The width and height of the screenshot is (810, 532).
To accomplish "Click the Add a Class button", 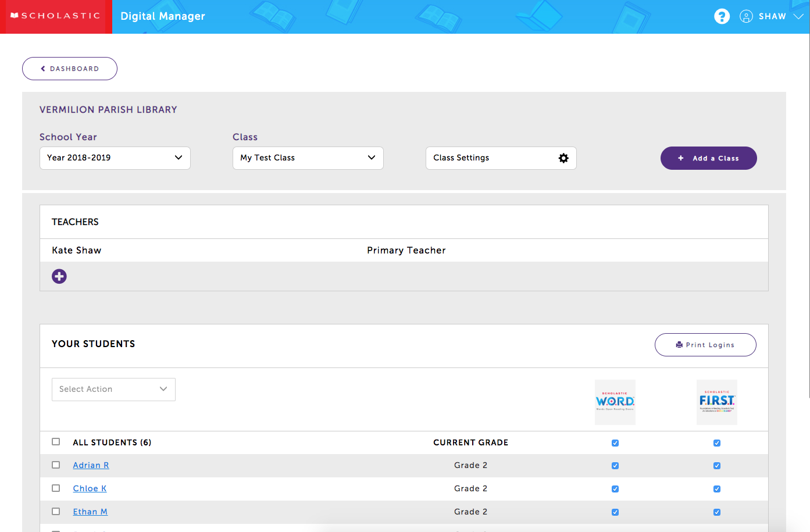I will click(x=709, y=158).
